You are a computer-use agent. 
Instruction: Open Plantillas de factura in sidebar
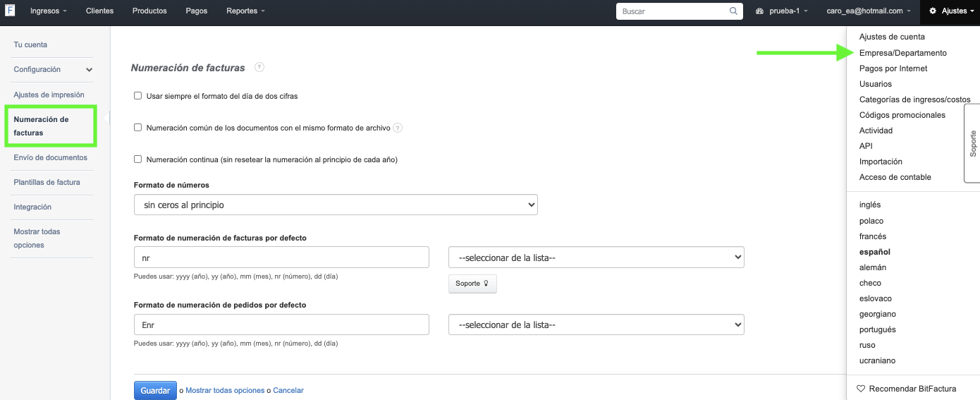(x=47, y=182)
